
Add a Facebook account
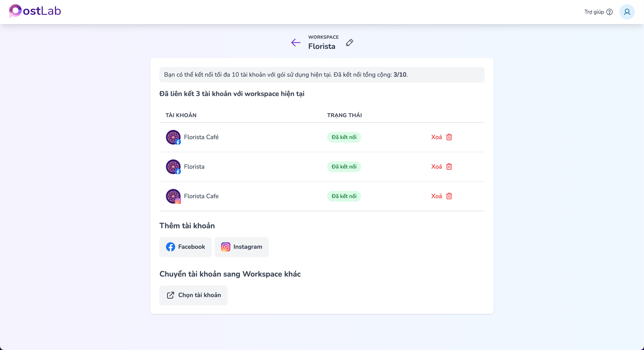tap(185, 247)
